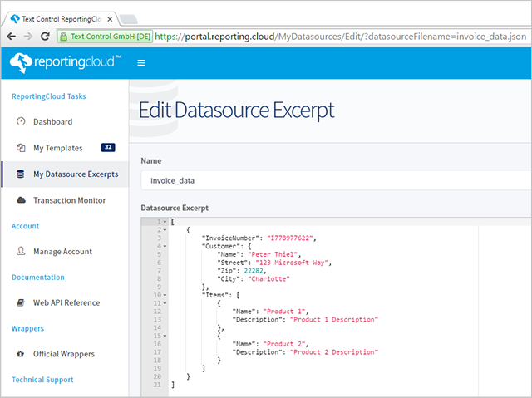The width and height of the screenshot is (532, 398).
Task: Click the book icon for Web API Reference
Action: 21,302
